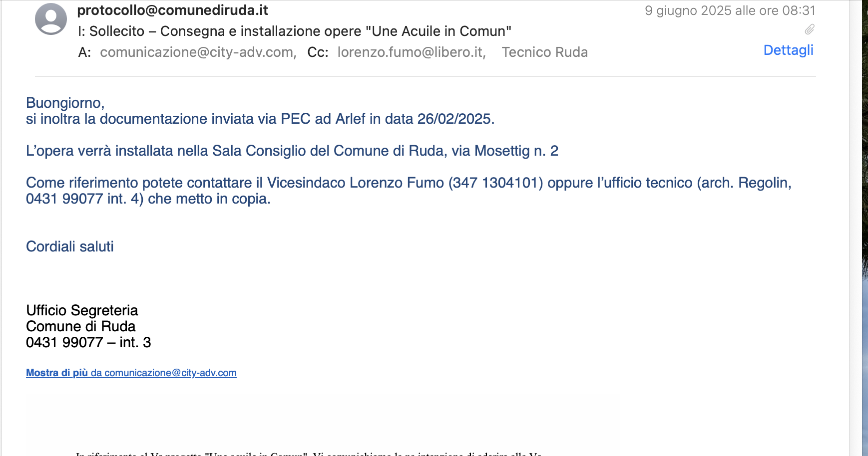Image resolution: width=868 pixels, height=456 pixels.
Task: Click the attachment paperclip icon
Action: pos(810,29)
